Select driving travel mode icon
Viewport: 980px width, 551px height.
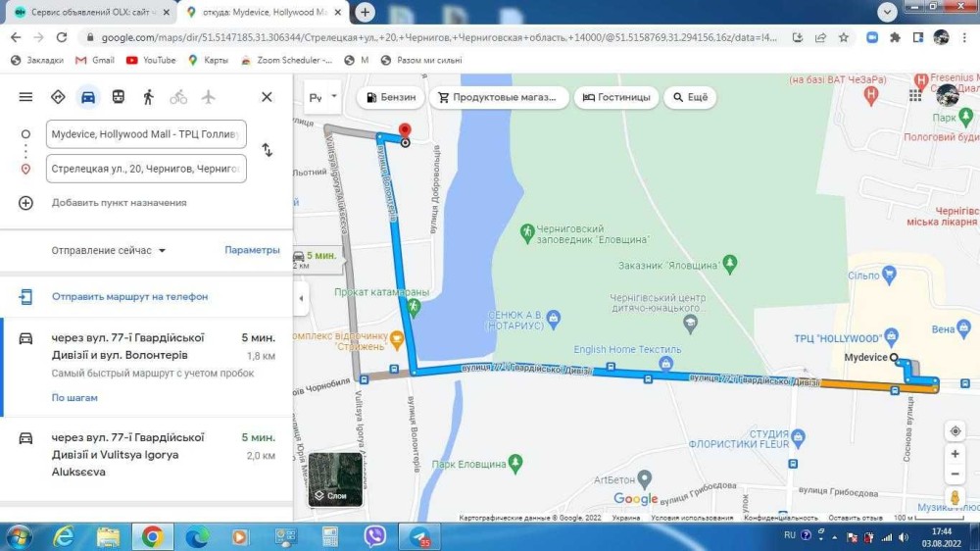(88, 97)
